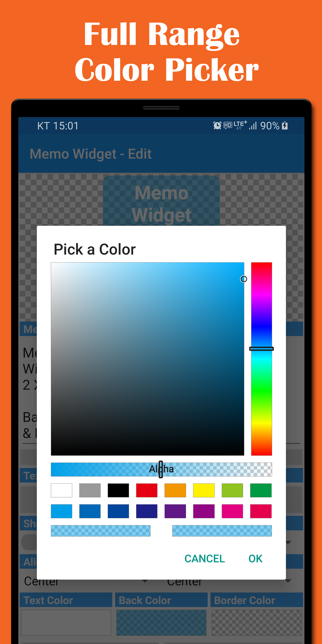322x644 pixels.
Task: Click the circle selector in saturation square
Action: [x=244, y=279]
